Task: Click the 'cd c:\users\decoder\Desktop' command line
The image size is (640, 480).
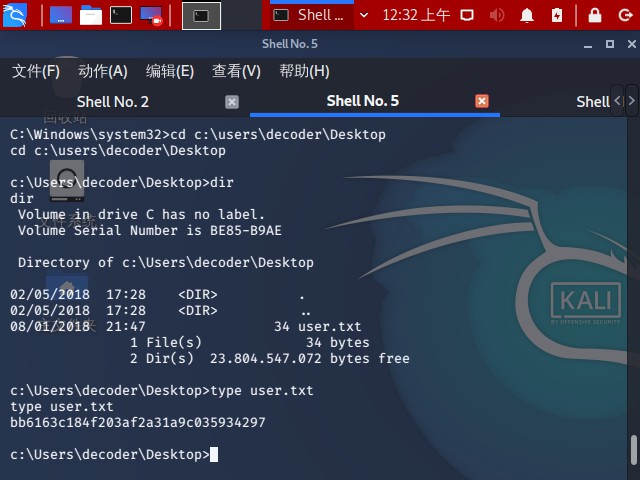Action: (198, 135)
